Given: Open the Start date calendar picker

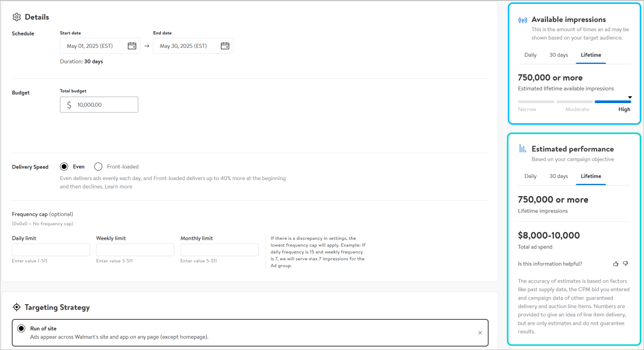Looking at the screenshot, I should 131,45.
